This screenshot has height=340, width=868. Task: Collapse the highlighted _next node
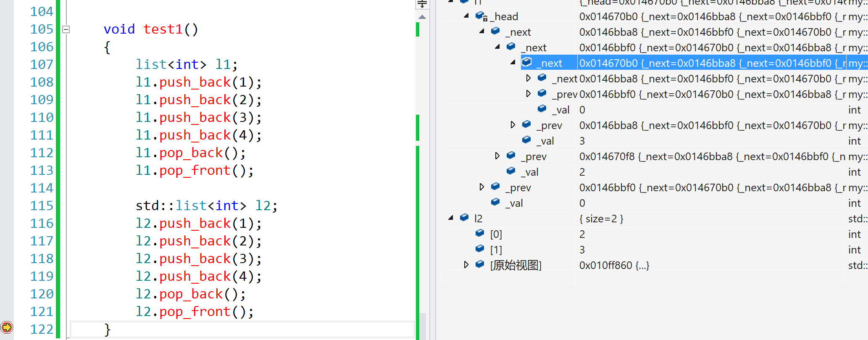(513, 63)
